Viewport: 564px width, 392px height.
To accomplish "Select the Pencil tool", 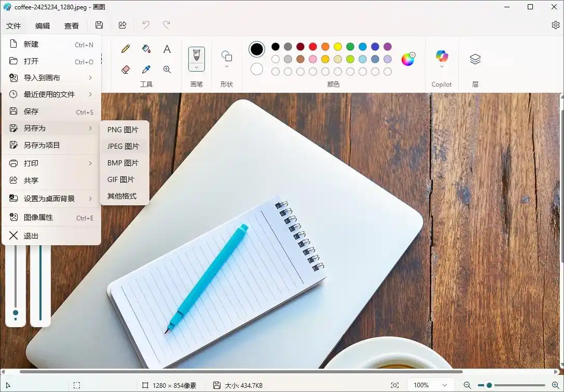I will (x=126, y=49).
